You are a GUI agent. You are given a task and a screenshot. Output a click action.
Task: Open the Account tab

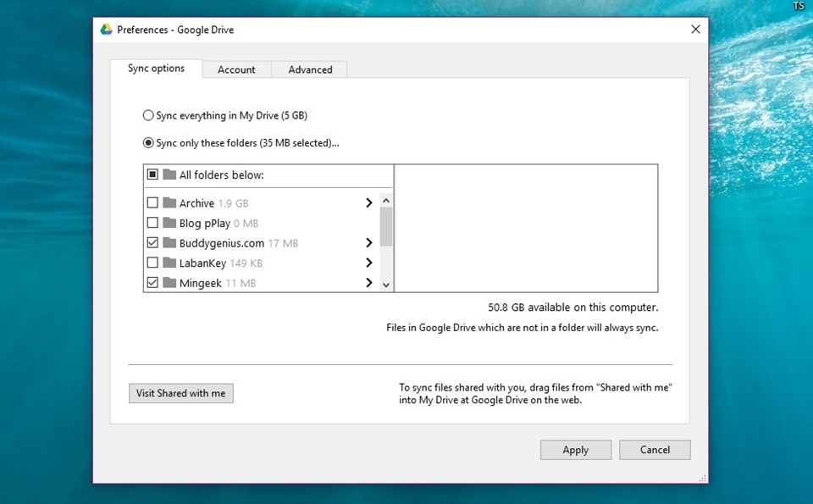coord(236,69)
